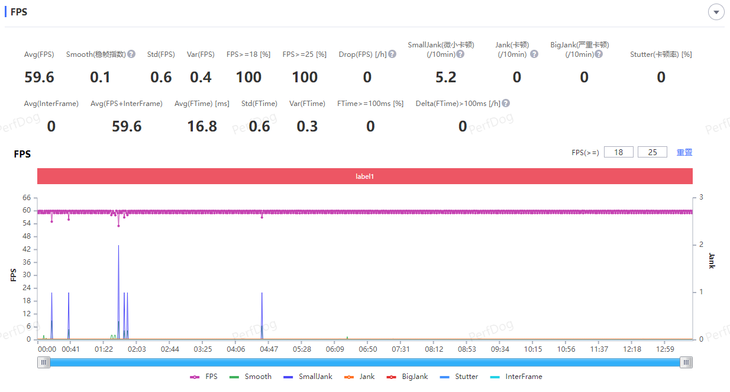This screenshot has width=730, height=392.
Task: Open help icon next to Drop(FPS) metric
Action: [392, 54]
